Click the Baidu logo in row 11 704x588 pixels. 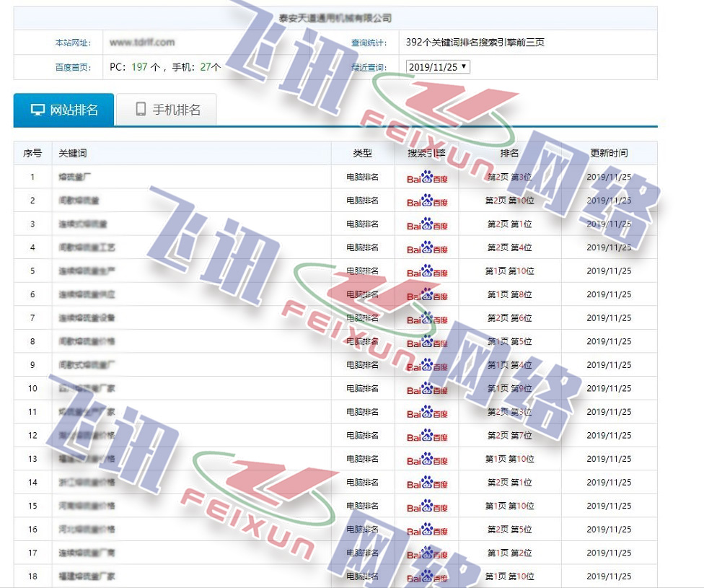click(x=427, y=413)
